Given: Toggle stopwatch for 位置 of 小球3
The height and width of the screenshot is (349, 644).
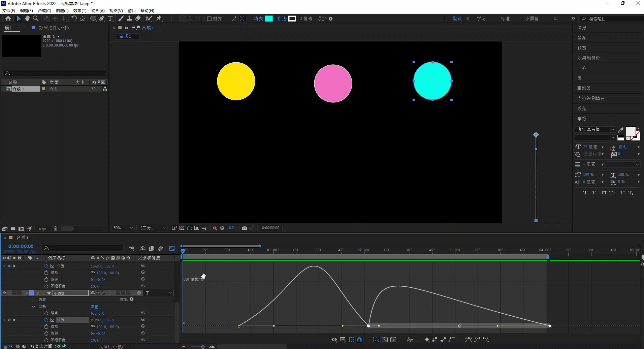Looking at the screenshot, I should click(x=46, y=320).
